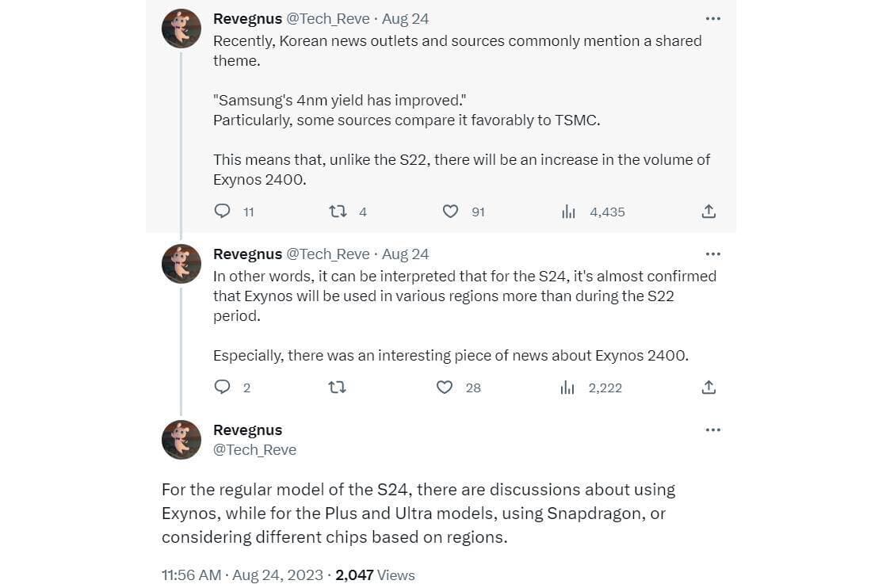Like the tweet with 28 likes
Viewport: 882px width, 588px height.
445,388
